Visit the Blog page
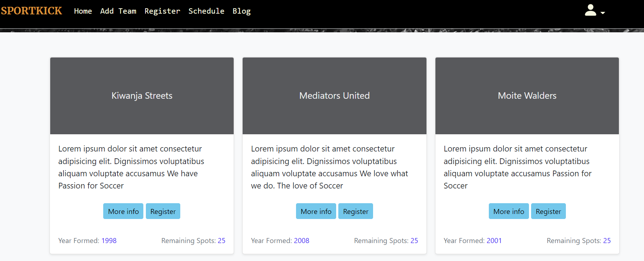Screen dimensions: 644x261 (242, 11)
